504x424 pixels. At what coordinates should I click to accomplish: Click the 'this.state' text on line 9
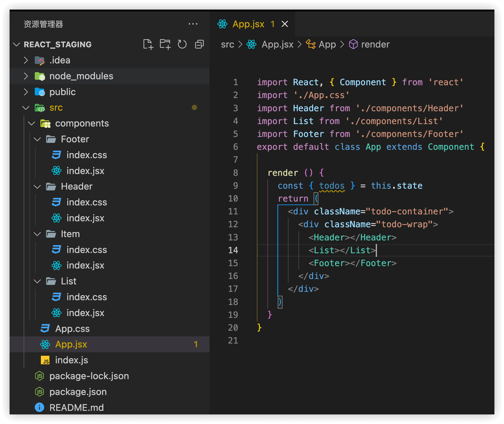[x=397, y=186]
